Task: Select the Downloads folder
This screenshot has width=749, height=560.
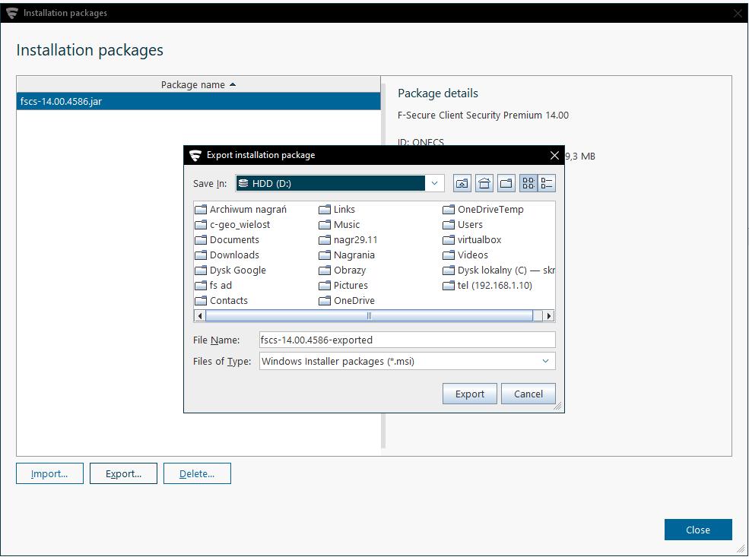Action: click(x=227, y=255)
